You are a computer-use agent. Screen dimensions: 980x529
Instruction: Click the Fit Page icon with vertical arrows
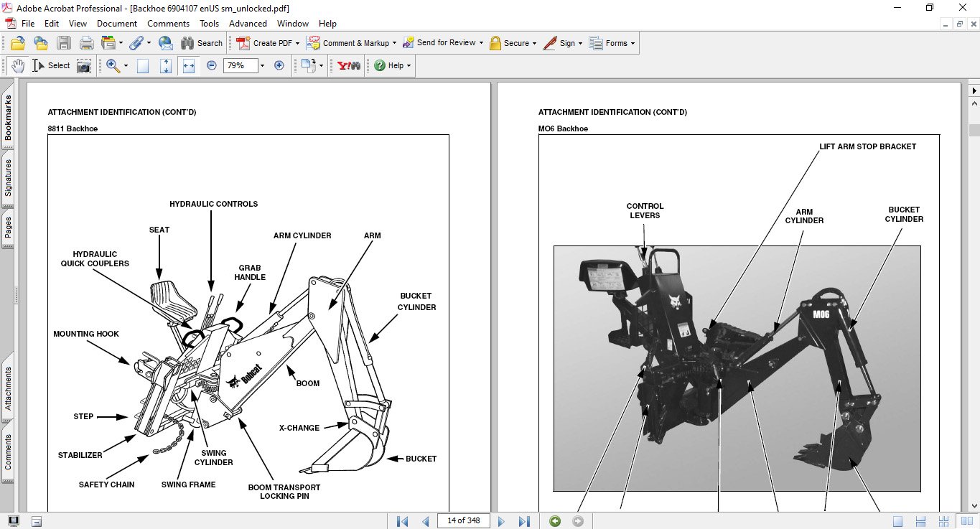point(166,65)
